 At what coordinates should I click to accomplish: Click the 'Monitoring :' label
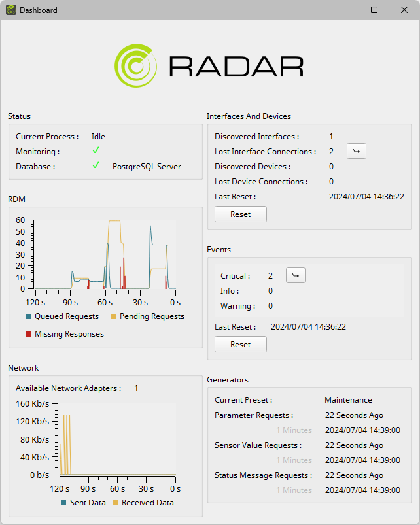[x=37, y=152]
